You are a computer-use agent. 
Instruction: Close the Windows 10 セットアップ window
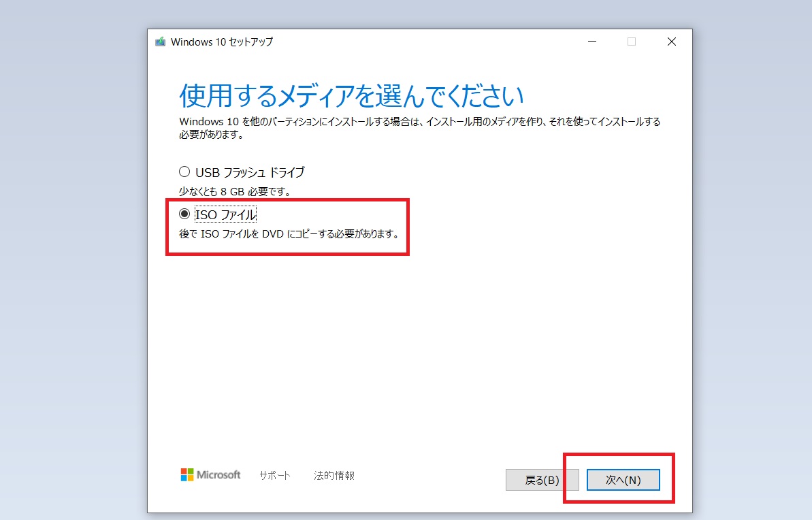coord(672,42)
